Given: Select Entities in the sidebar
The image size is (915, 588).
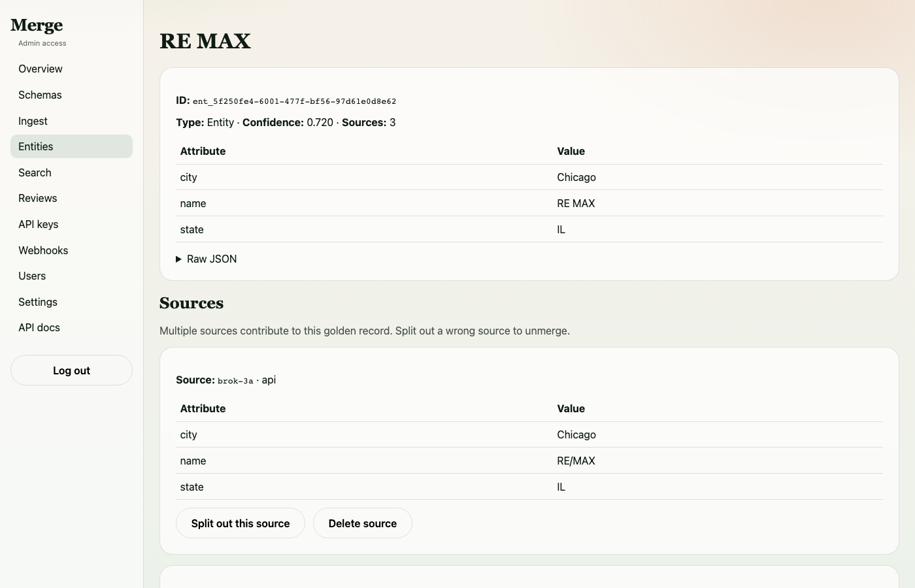Looking at the screenshot, I should coord(71,146).
